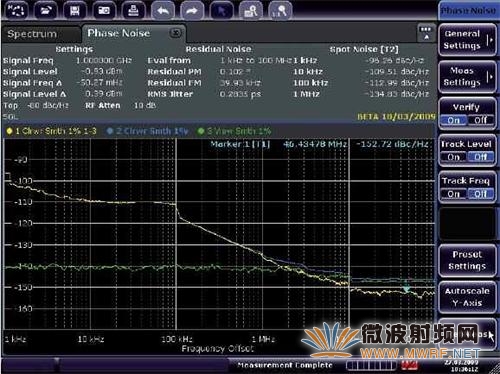
Task: Turn Track Level on
Action: 453,157
